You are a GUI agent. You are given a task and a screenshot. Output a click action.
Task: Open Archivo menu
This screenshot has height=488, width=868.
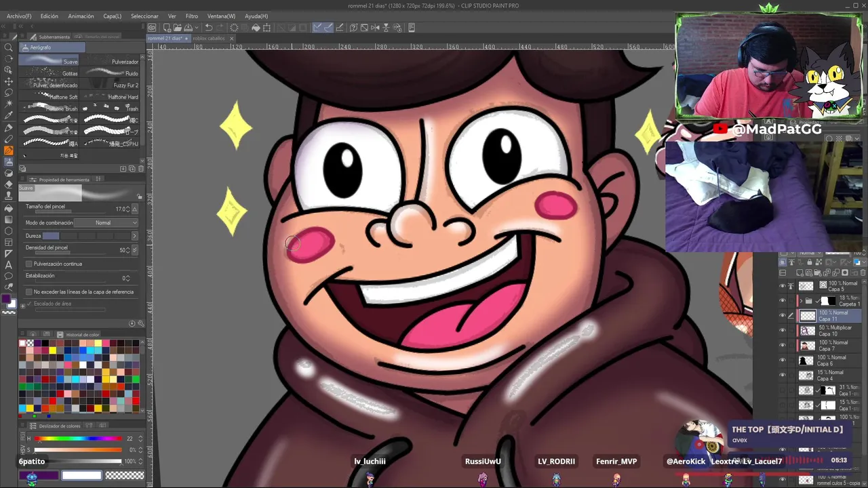tap(19, 16)
